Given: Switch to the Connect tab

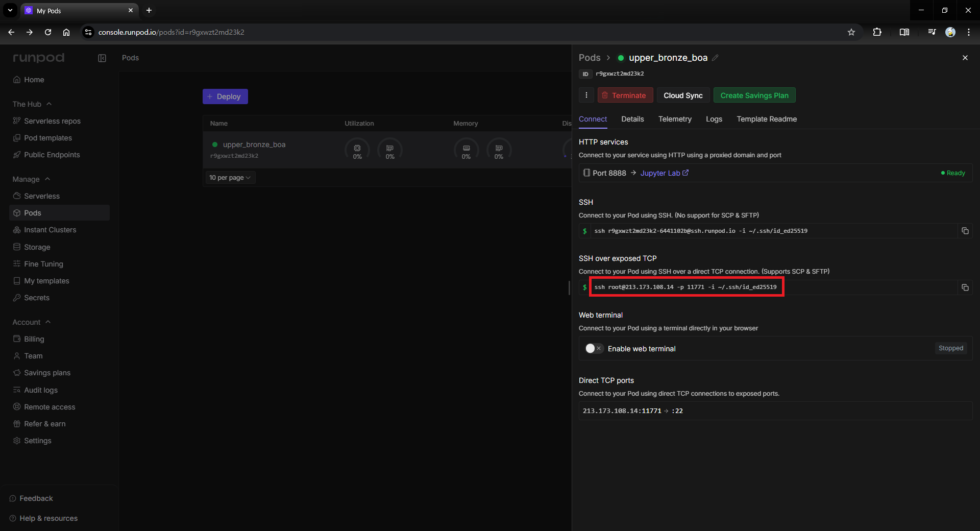Looking at the screenshot, I should coord(593,119).
